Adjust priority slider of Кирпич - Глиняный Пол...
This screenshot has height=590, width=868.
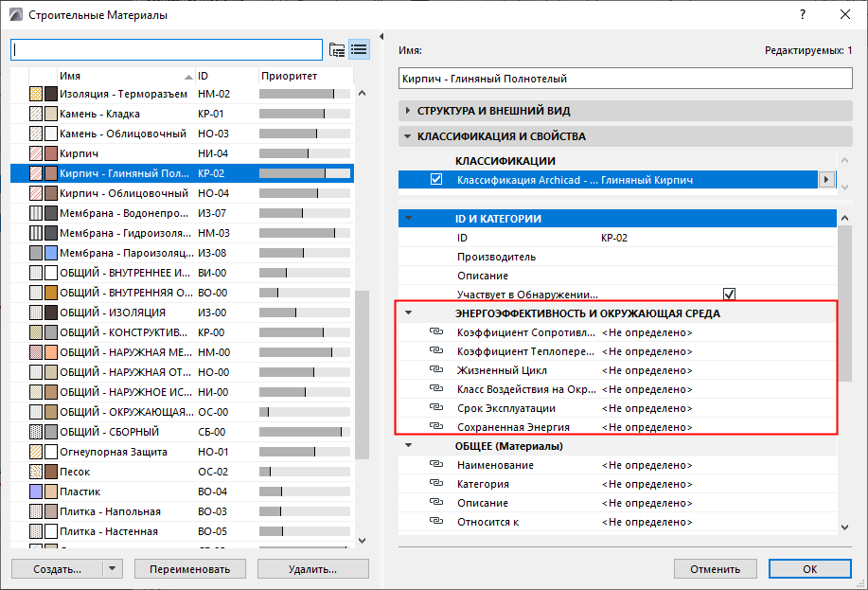click(x=305, y=173)
